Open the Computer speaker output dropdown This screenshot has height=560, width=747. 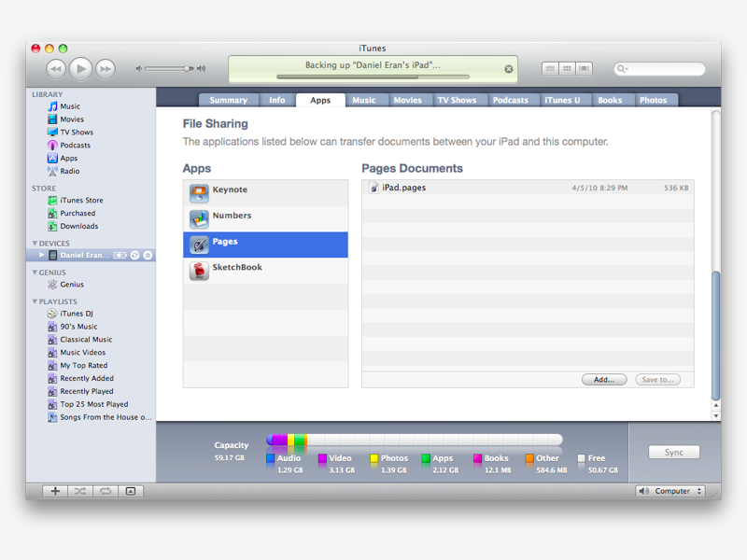[x=670, y=491]
